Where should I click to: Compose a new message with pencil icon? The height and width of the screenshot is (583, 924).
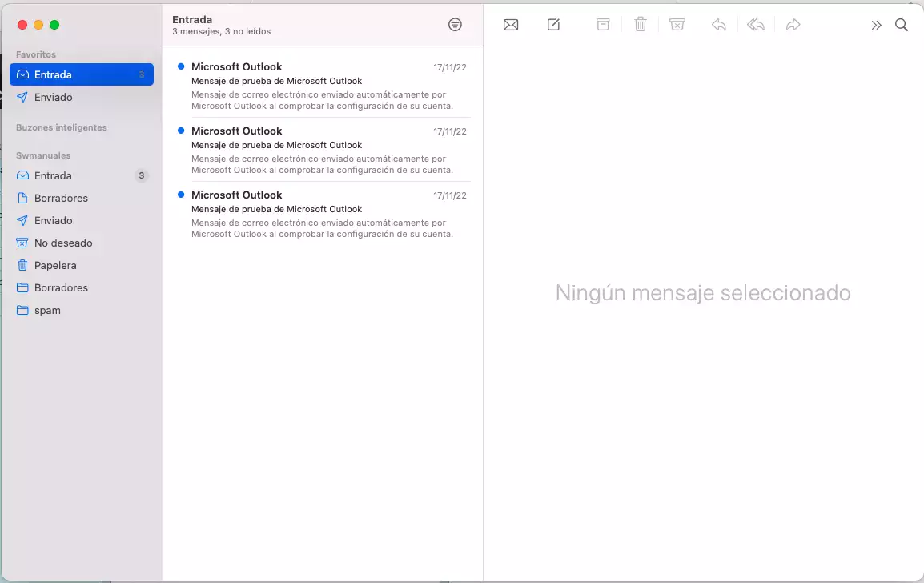[554, 25]
